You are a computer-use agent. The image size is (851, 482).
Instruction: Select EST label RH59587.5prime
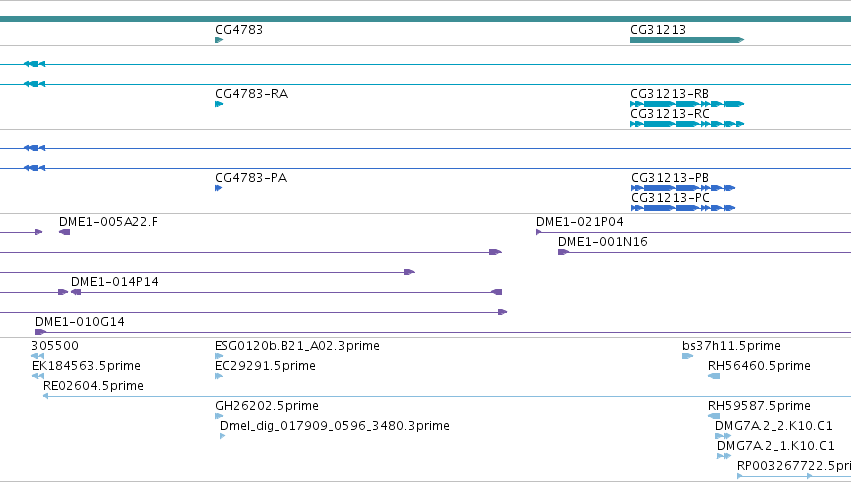759,407
